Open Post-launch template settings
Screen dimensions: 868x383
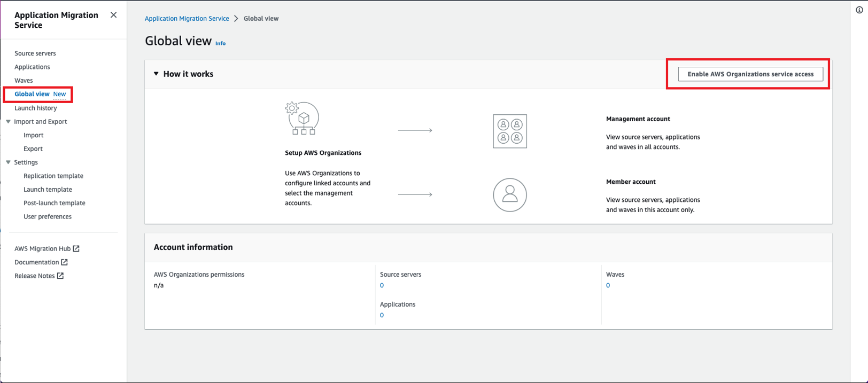[55, 203]
